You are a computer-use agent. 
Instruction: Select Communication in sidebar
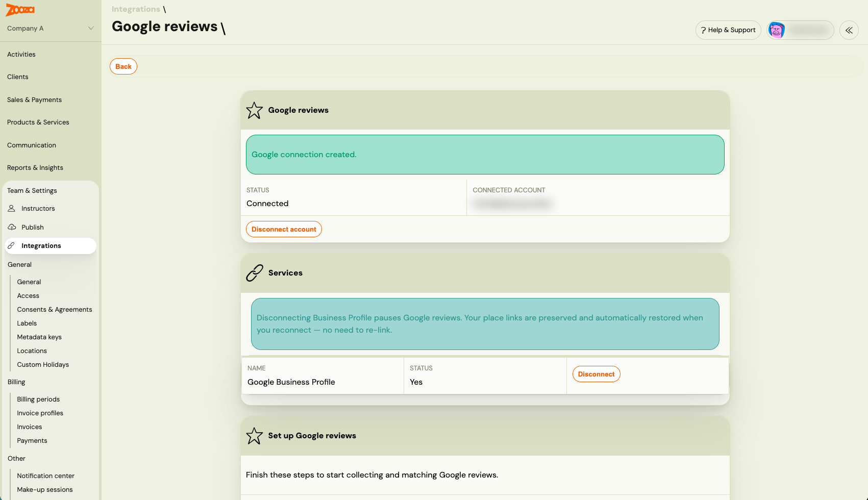[32, 145]
